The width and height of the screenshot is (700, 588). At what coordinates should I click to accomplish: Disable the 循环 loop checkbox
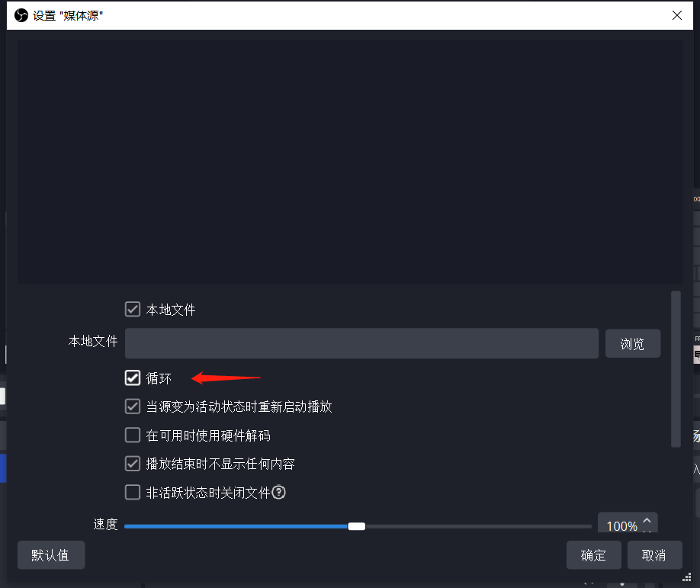pyautogui.click(x=132, y=378)
